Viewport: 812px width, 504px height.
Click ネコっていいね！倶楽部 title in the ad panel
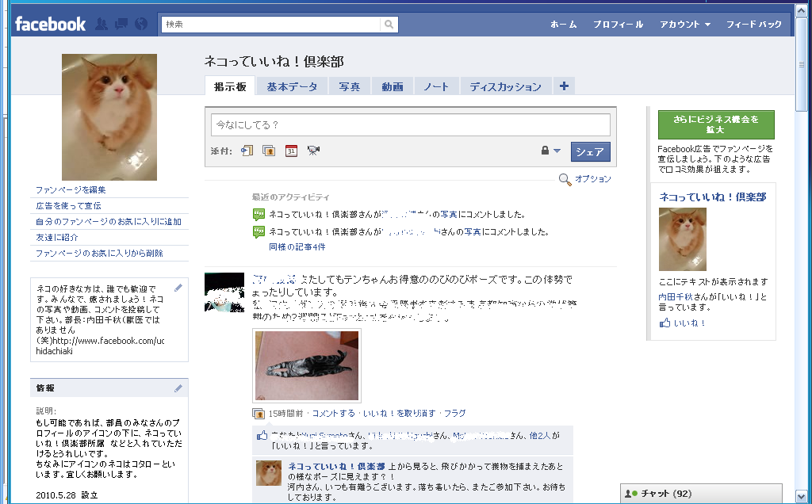tap(713, 197)
